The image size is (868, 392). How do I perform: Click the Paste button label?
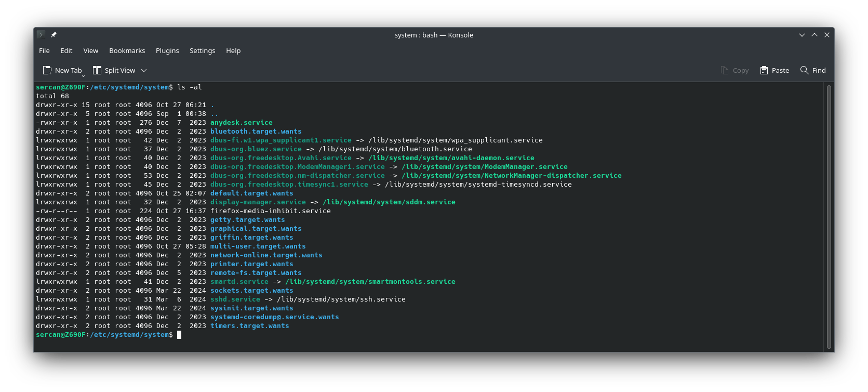pos(780,70)
